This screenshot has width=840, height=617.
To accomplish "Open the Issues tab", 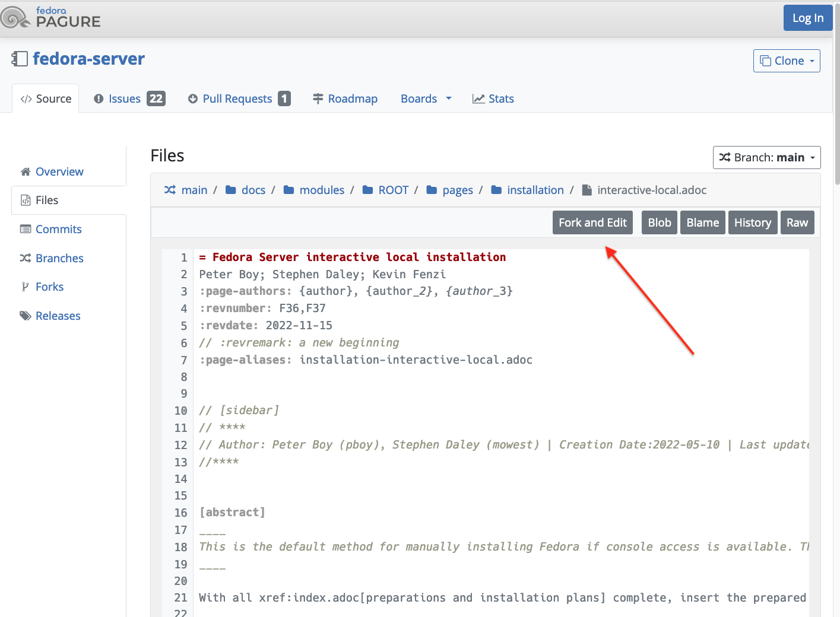I will pos(129,99).
